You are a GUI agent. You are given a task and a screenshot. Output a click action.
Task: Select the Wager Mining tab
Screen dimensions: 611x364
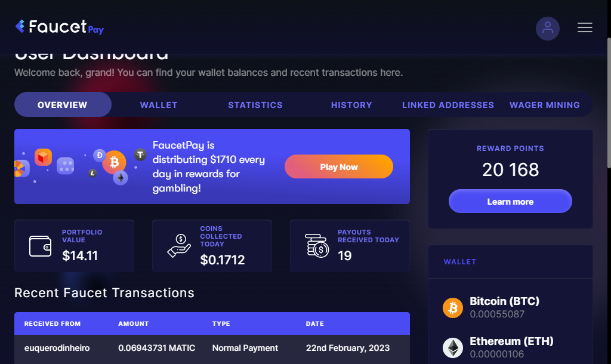click(545, 105)
